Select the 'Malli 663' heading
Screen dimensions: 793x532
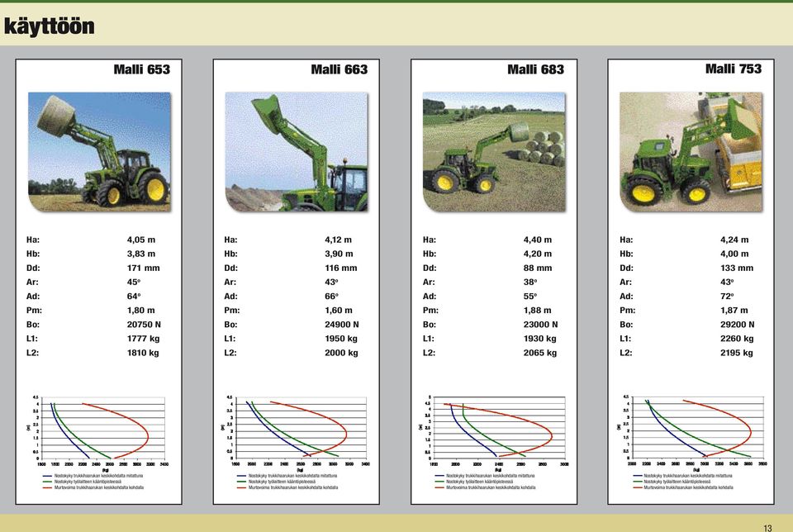pyautogui.click(x=339, y=69)
